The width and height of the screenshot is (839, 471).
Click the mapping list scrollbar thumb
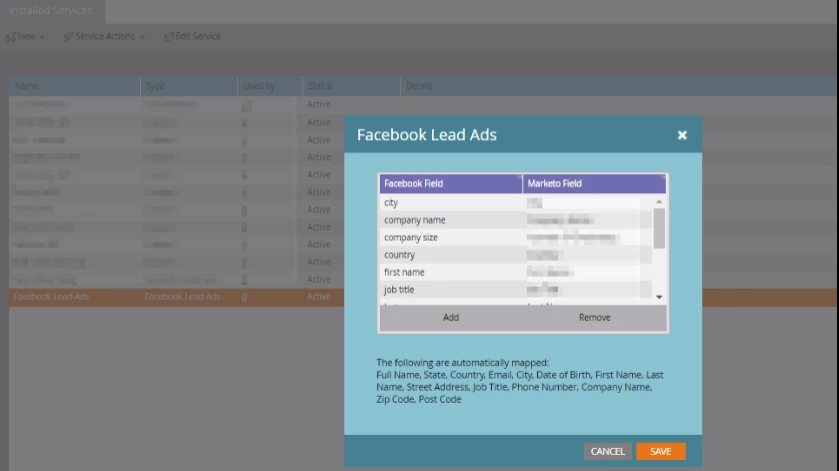659,229
